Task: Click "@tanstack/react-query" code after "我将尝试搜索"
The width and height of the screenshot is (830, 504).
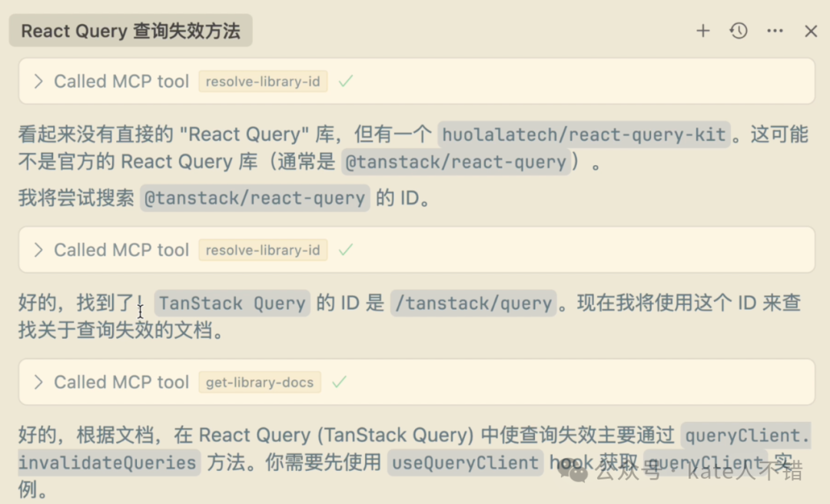Action: pyautogui.click(x=254, y=198)
